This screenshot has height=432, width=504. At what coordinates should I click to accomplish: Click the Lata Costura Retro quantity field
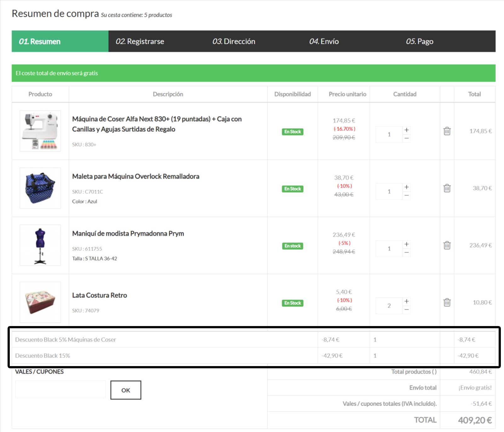point(389,306)
